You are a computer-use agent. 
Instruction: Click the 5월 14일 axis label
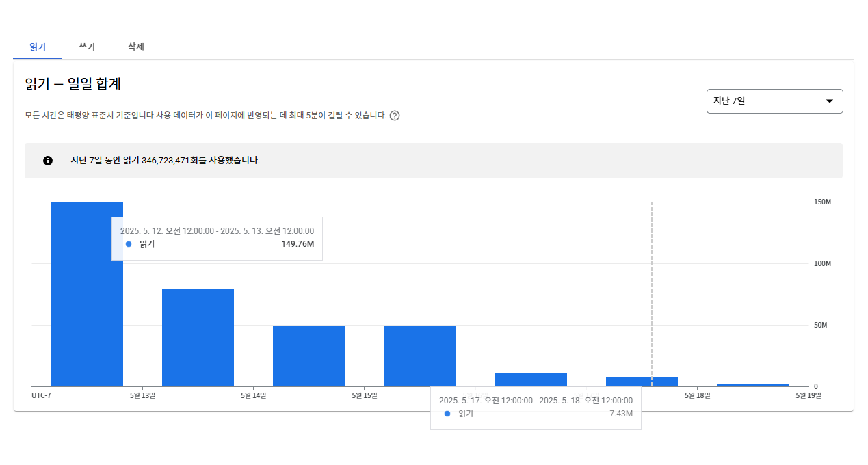tap(254, 395)
